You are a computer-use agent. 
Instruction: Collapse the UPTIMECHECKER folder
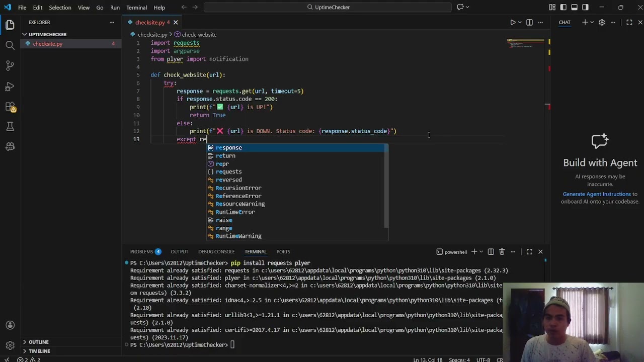click(x=24, y=34)
